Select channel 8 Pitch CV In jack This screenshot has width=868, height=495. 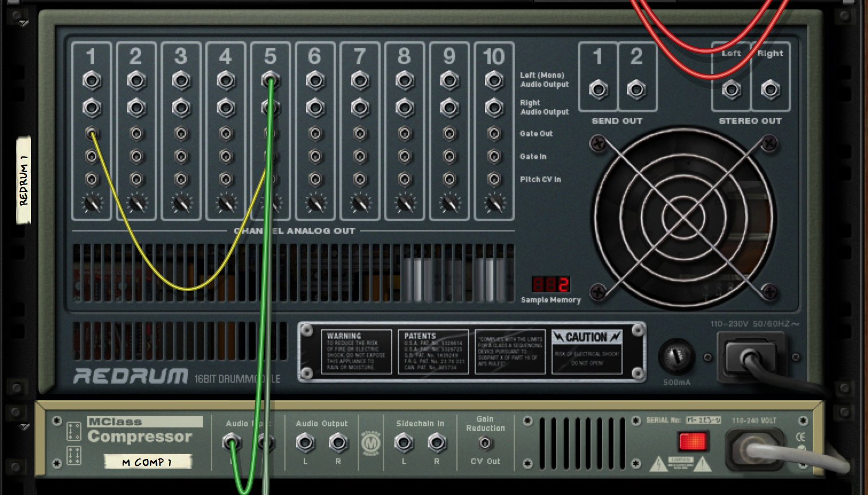(405, 179)
